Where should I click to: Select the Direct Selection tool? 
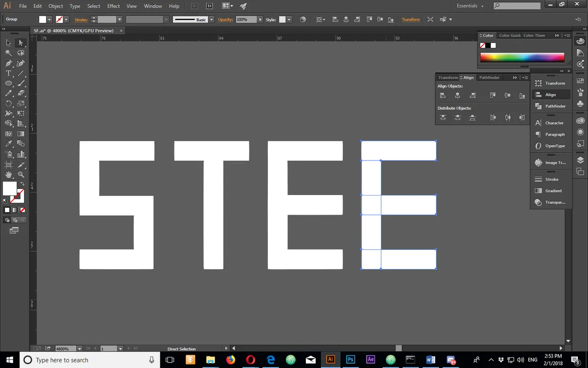coord(21,43)
